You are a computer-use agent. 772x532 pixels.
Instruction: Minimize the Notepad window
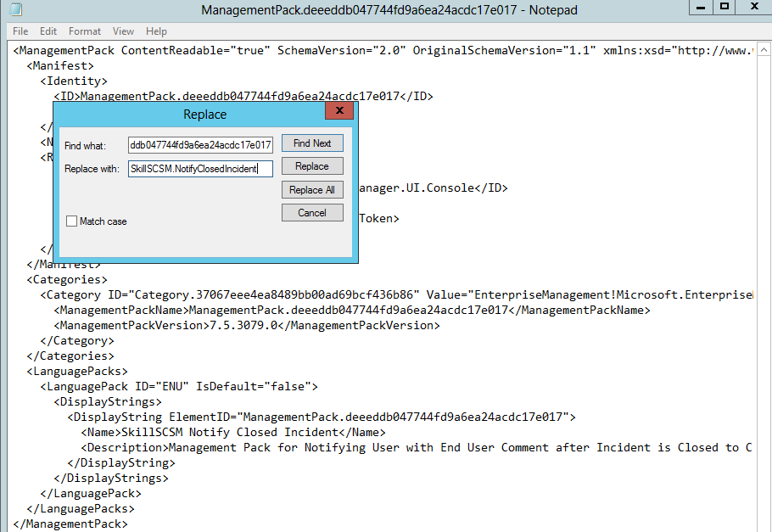click(x=701, y=7)
